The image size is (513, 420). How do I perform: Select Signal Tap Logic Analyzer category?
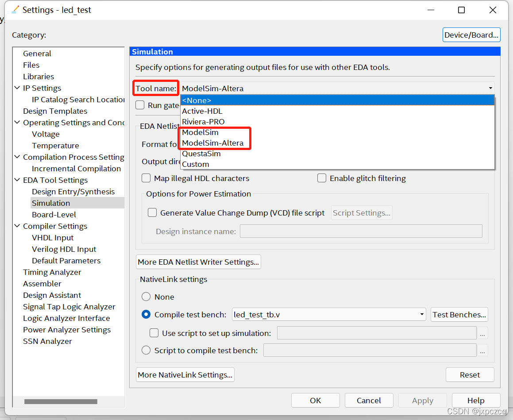pos(69,307)
